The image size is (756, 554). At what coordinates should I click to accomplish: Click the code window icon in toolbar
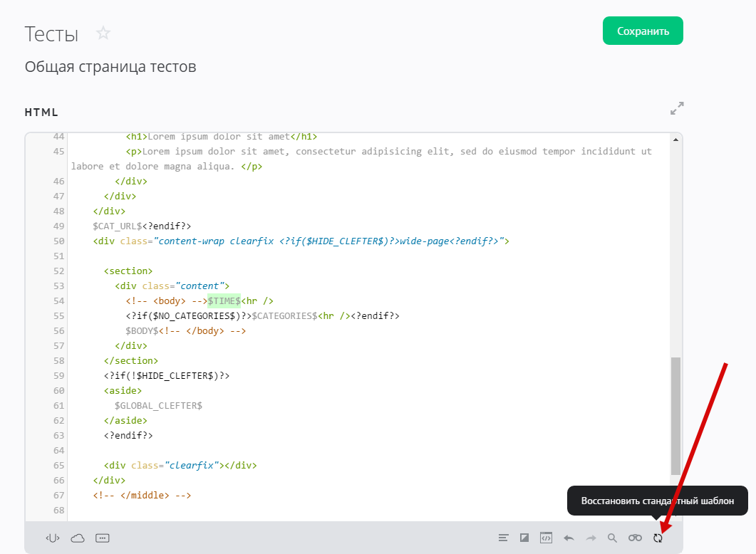[546, 538]
